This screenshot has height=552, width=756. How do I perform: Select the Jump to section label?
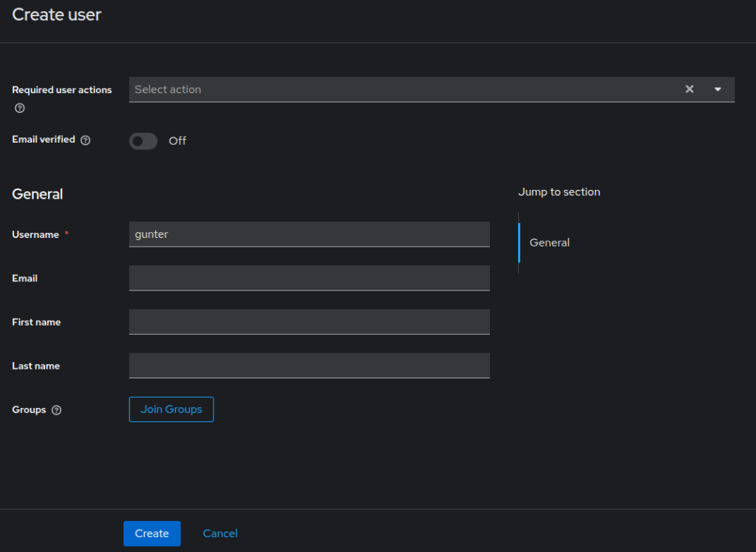point(559,192)
